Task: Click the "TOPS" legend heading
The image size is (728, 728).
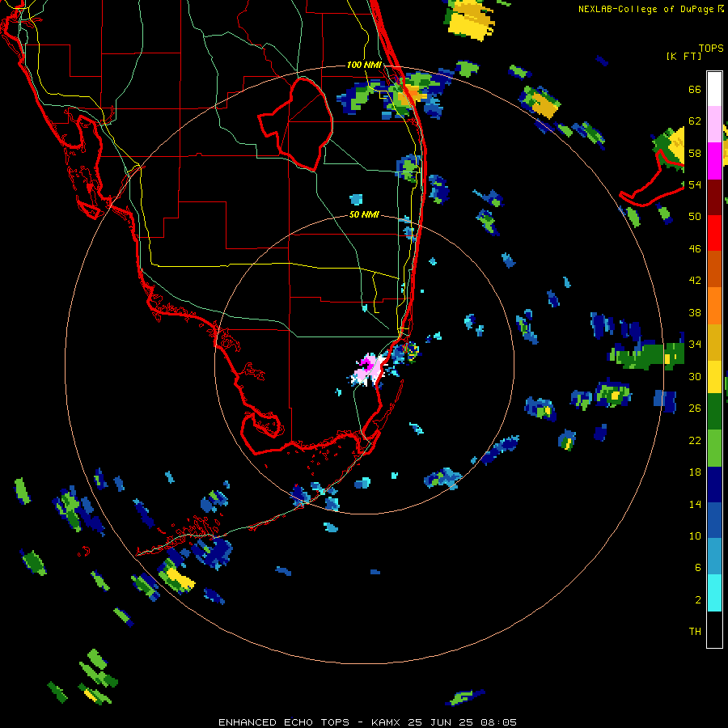Action: [x=711, y=49]
